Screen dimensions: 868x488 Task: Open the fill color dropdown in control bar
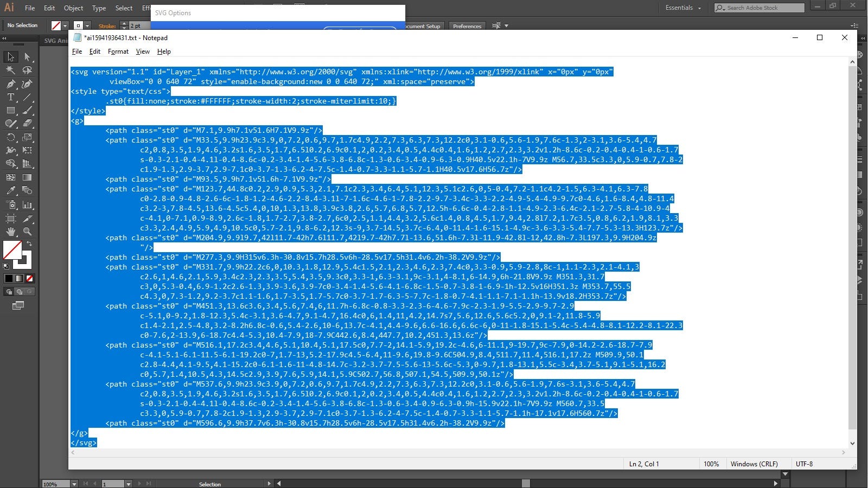coord(65,25)
